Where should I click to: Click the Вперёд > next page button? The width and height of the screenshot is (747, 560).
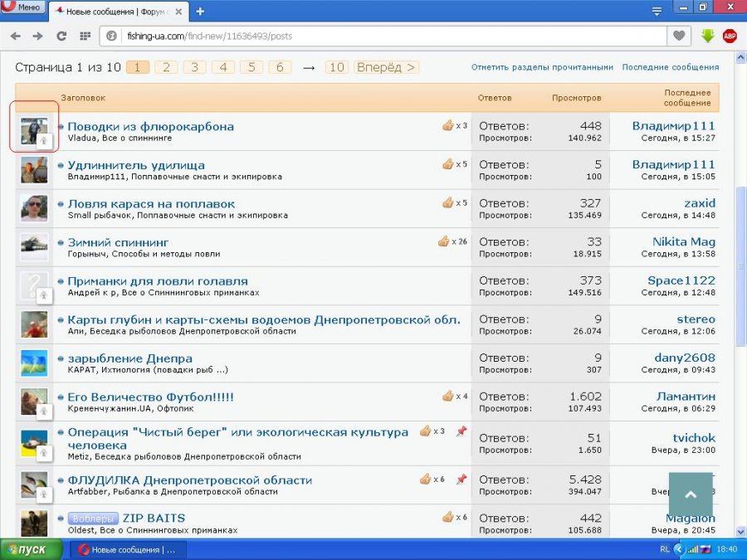coord(386,67)
